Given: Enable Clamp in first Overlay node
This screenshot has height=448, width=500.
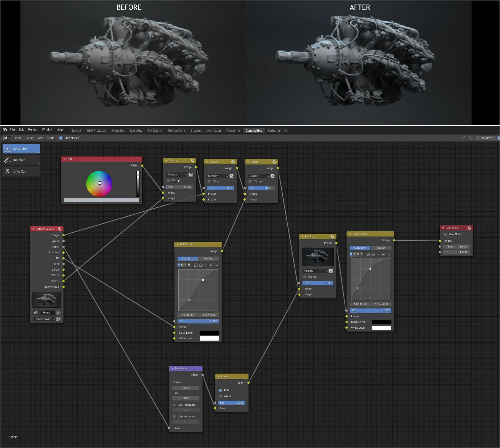Looking at the screenshot, I should tap(168, 181).
